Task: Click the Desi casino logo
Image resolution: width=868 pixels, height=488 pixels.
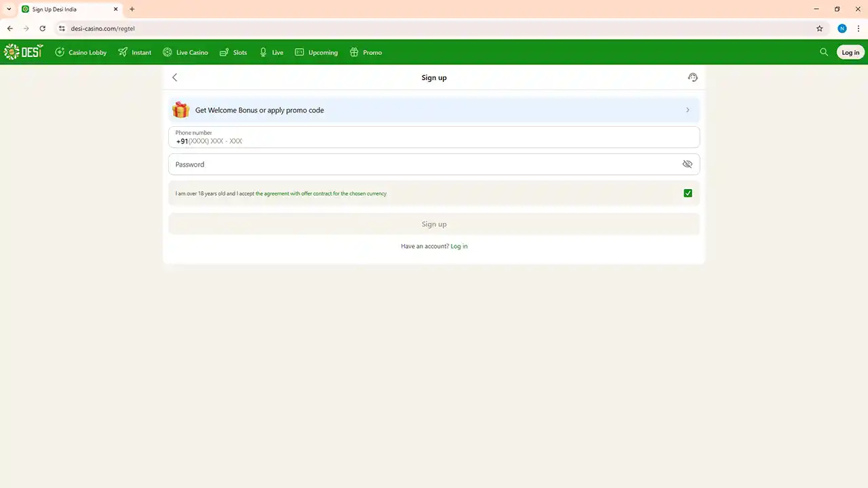Action: point(23,52)
